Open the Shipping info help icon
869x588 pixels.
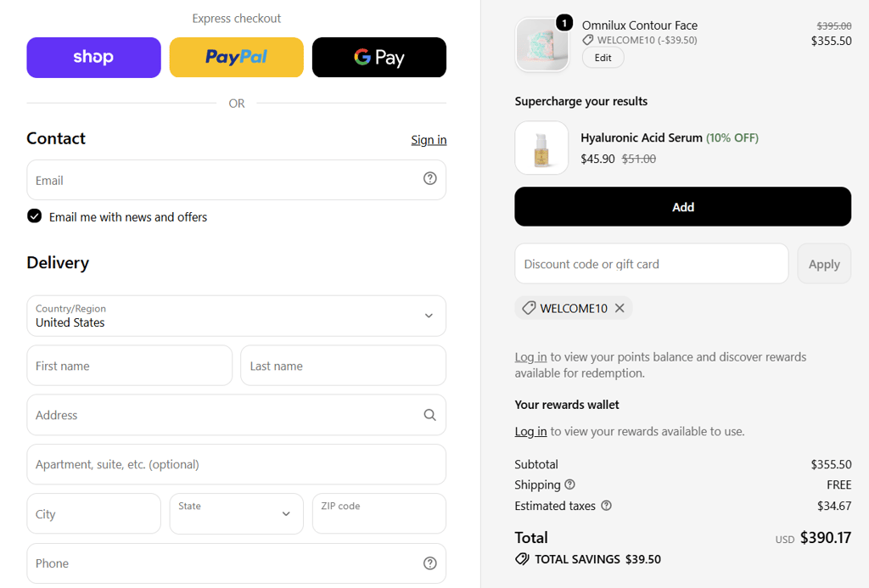pos(569,484)
